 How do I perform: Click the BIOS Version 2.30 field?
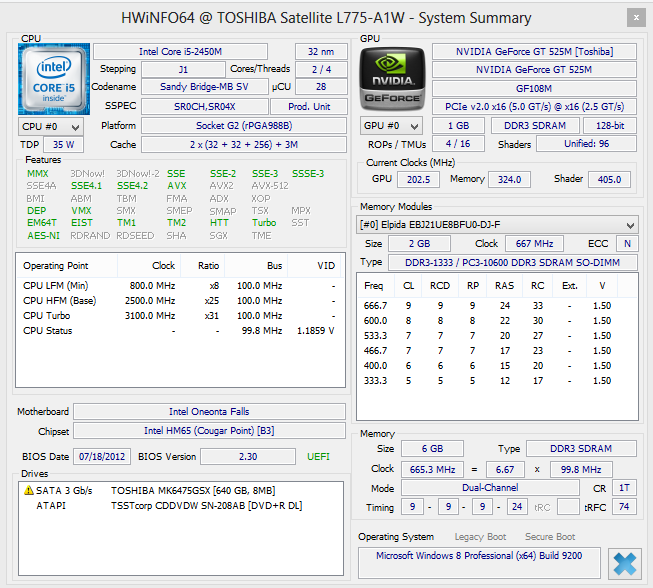248,456
